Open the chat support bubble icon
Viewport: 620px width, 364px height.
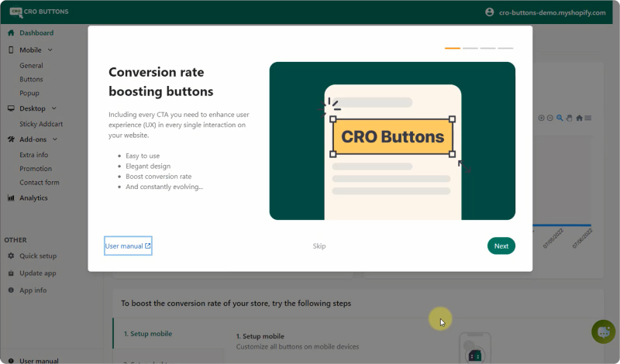603,331
